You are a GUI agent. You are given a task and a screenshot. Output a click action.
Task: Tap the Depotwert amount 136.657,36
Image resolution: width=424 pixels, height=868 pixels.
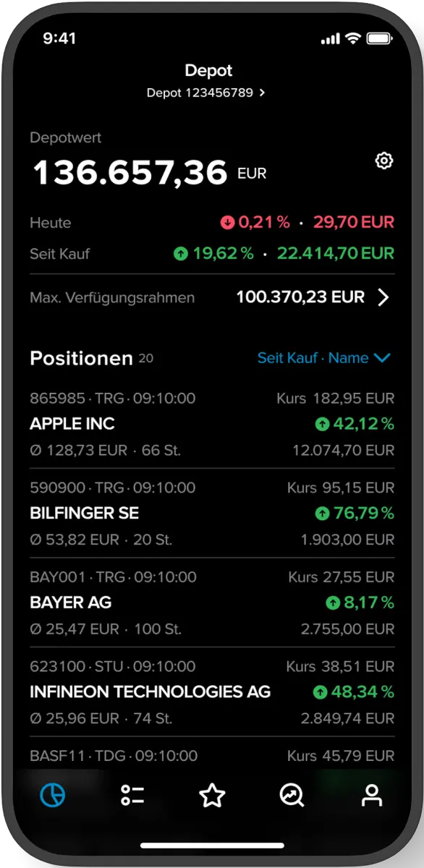tap(131, 173)
